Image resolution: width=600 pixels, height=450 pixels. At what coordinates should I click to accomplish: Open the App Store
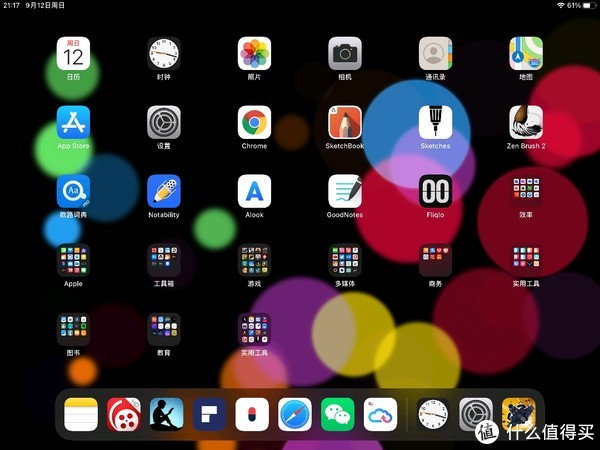pos(73,122)
